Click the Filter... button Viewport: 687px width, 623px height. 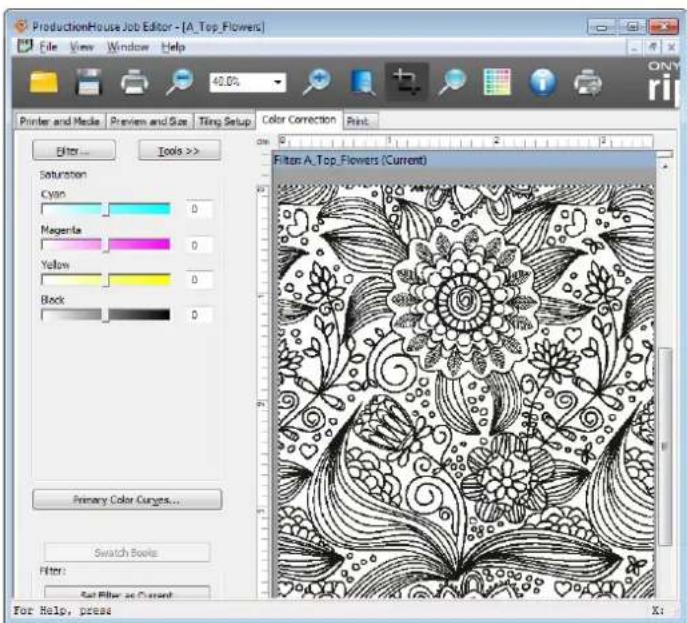tap(74, 151)
